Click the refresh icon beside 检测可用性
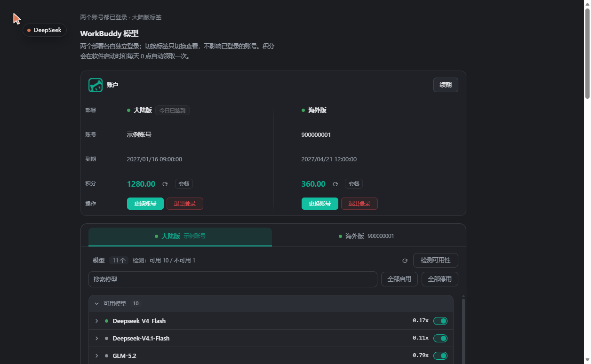591x364 pixels. pyautogui.click(x=405, y=261)
